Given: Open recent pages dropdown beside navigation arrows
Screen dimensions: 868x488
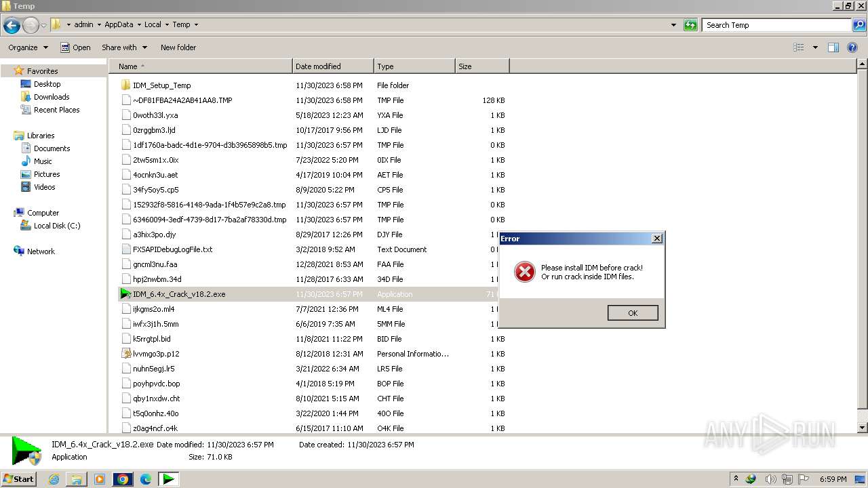Looking at the screenshot, I should pyautogui.click(x=43, y=26).
